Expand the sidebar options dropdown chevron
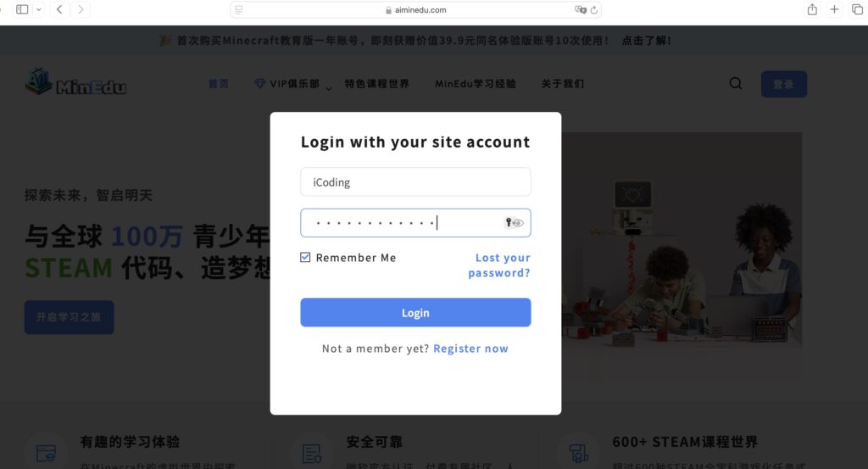868x469 pixels. click(x=39, y=9)
